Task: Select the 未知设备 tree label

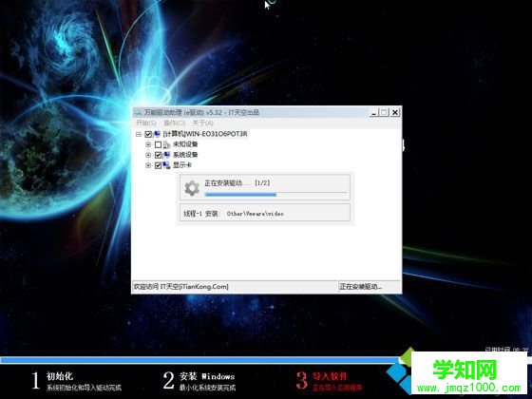Action: click(185, 144)
